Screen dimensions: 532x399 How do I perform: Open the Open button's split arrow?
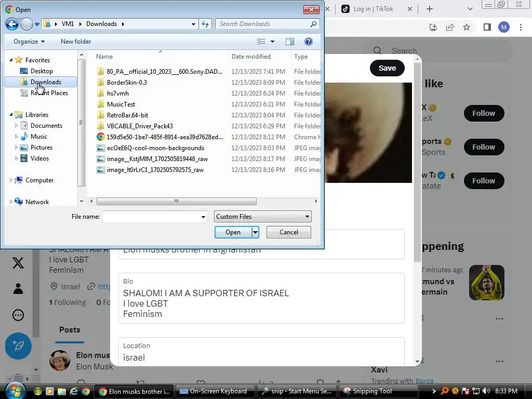pyautogui.click(x=255, y=232)
